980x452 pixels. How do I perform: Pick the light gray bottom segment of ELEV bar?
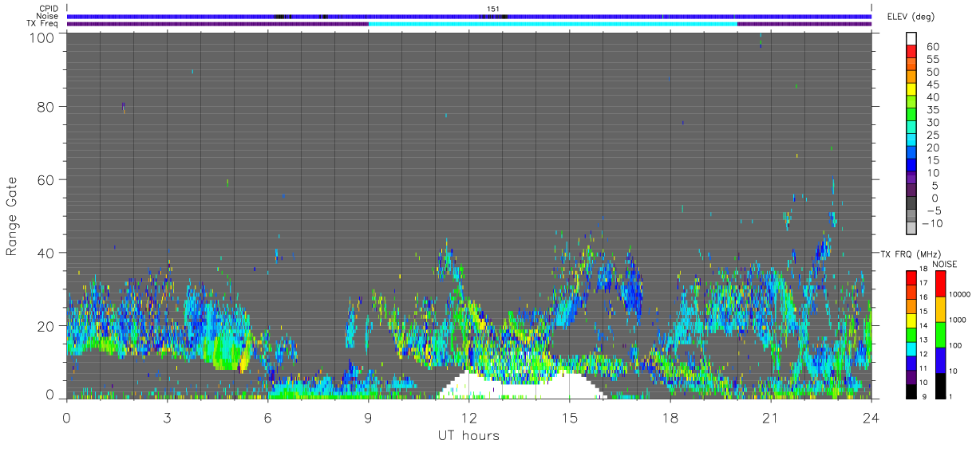click(911, 229)
